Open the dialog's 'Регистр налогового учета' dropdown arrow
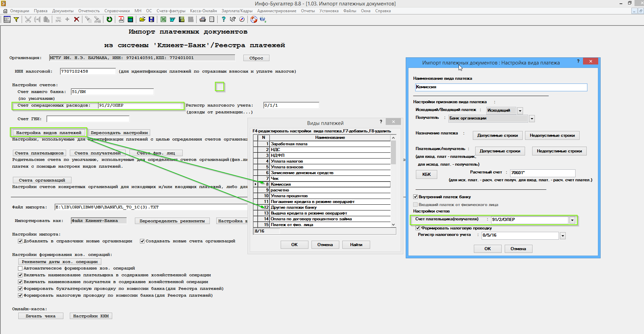The width and height of the screenshot is (644, 334). click(x=563, y=236)
